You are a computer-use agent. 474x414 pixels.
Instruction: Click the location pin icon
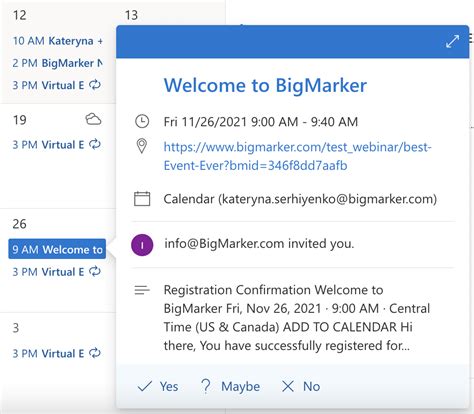pos(142,146)
